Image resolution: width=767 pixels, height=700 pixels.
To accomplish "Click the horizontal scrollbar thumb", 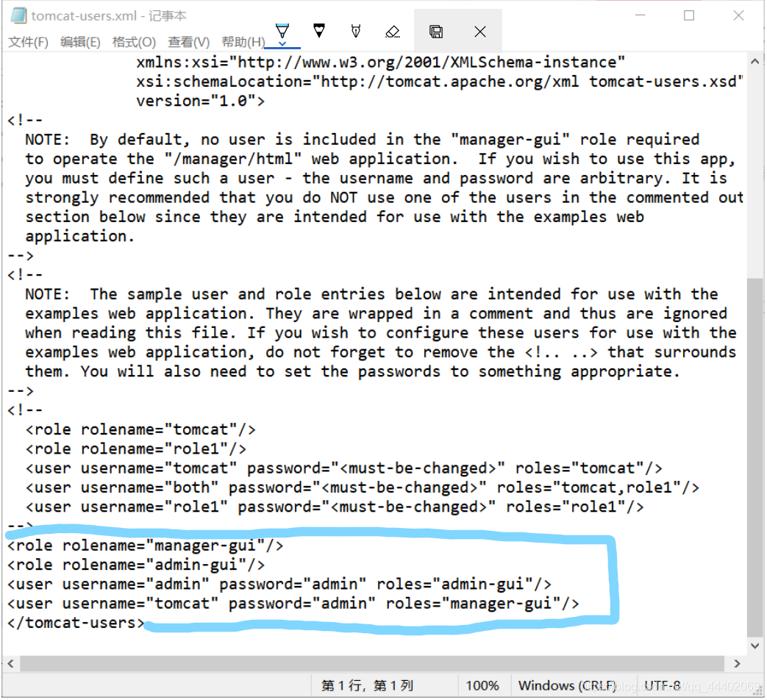I will 372,664.
